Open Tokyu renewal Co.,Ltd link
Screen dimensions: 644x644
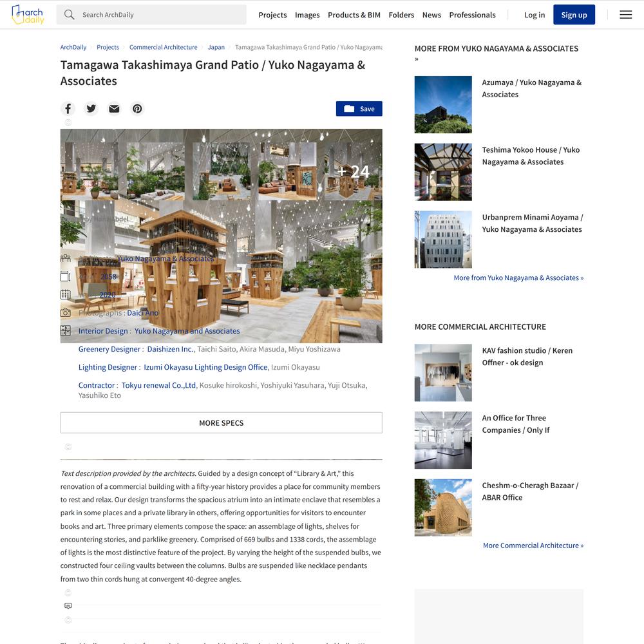pos(158,385)
